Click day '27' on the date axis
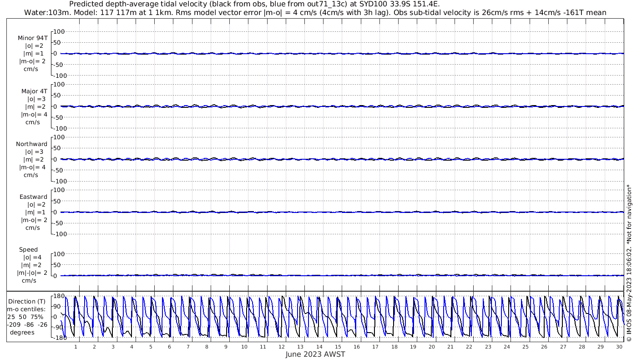Image resolution: width=637 pixels, height=364 pixels. pos(563,347)
